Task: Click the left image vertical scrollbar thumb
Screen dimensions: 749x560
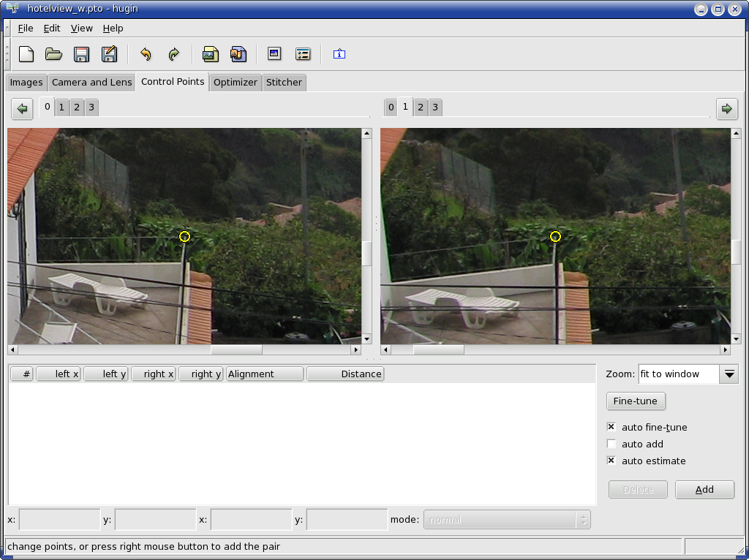Action: (x=367, y=253)
